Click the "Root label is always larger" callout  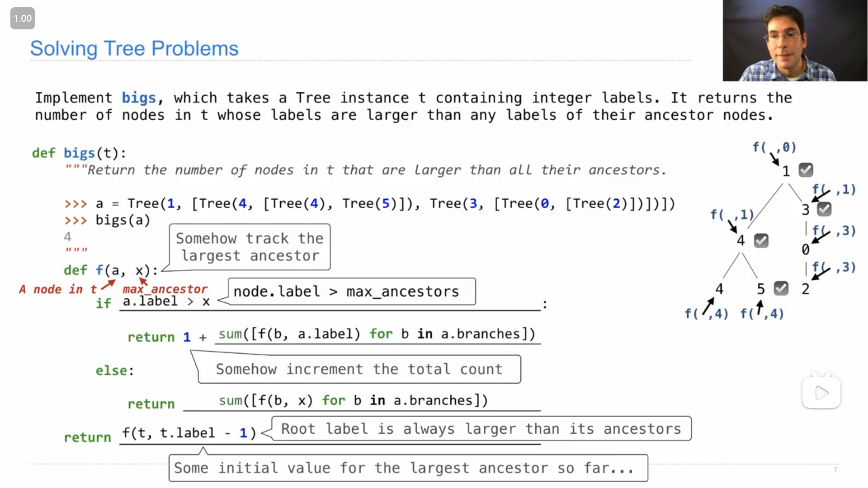click(481, 428)
